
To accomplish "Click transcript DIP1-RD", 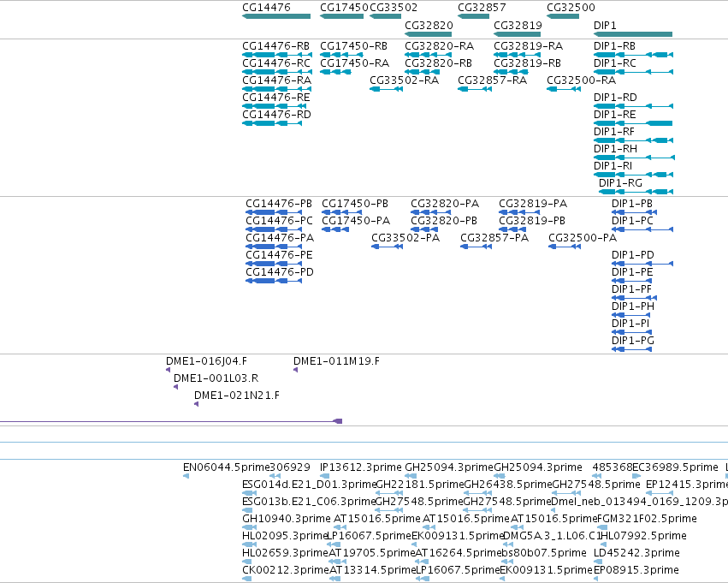I will coord(633,106).
